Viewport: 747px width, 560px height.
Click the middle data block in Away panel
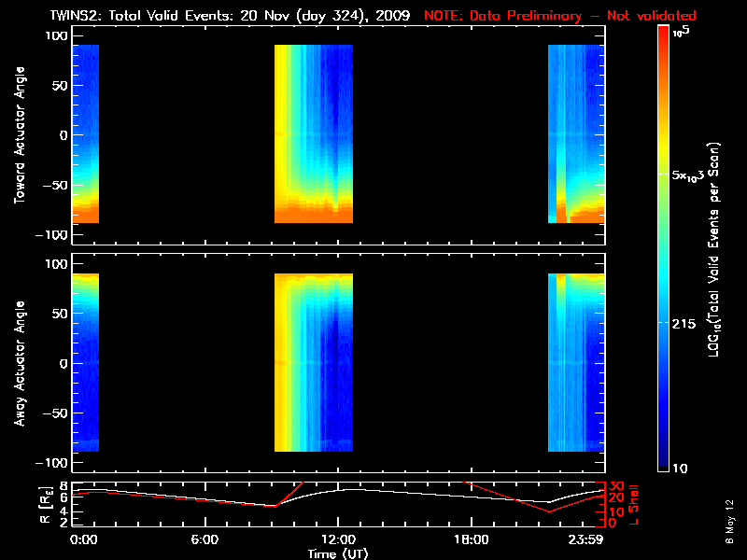313,362
